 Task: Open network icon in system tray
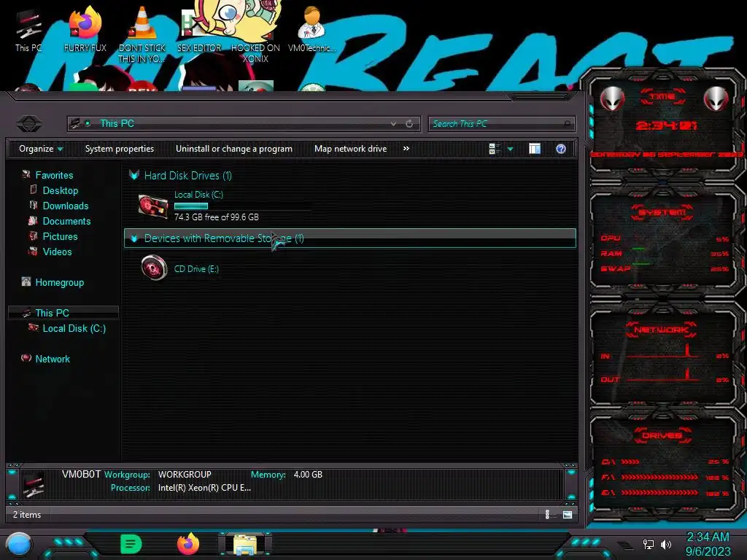point(648,544)
